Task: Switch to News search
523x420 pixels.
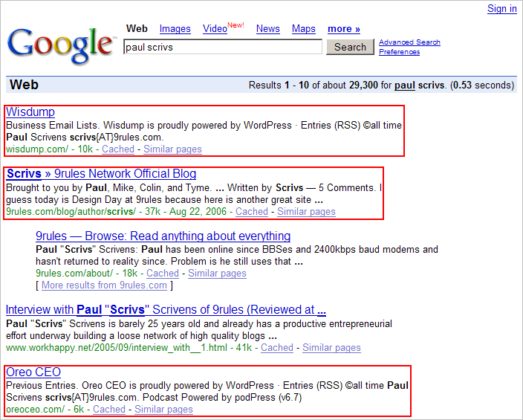Action: point(268,29)
